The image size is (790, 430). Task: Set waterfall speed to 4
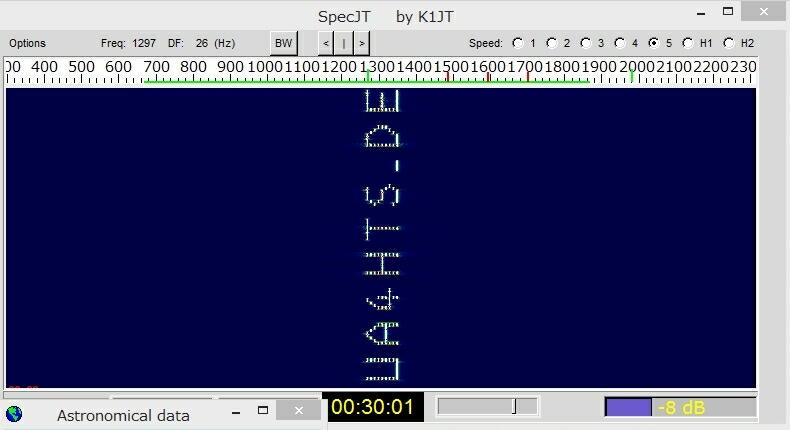pyautogui.click(x=620, y=43)
